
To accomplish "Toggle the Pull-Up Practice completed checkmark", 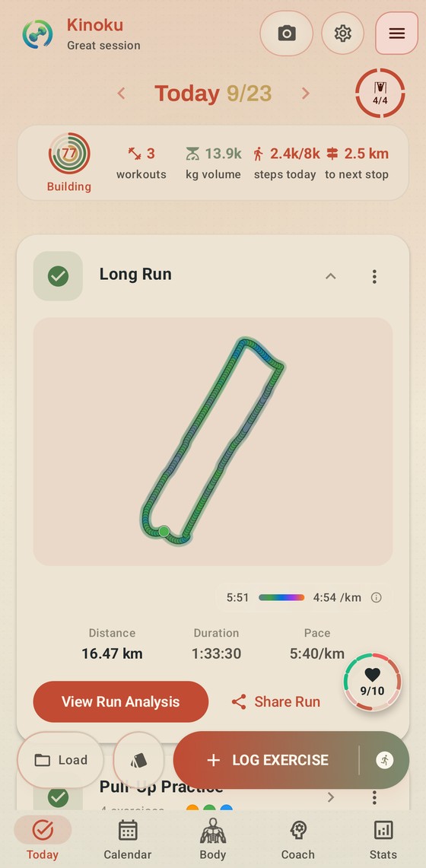I will (x=58, y=797).
